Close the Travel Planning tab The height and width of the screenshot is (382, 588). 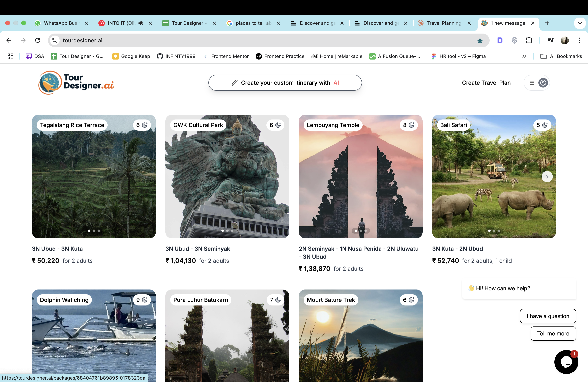(469, 23)
